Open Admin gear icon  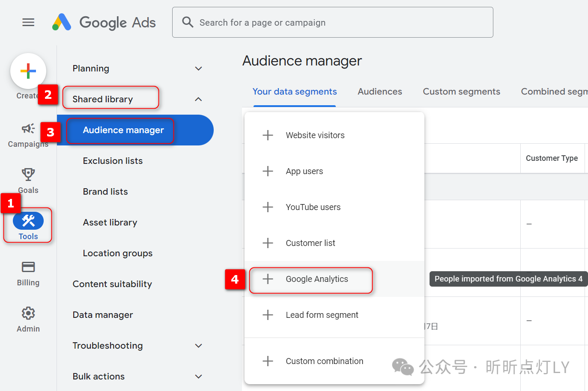pyautogui.click(x=28, y=313)
